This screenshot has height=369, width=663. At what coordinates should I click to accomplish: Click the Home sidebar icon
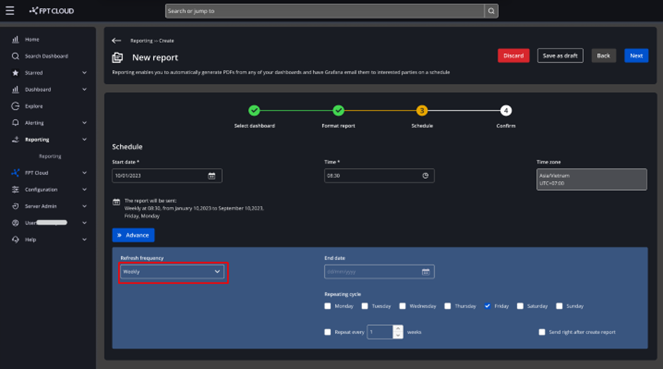(x=15, y=39)
